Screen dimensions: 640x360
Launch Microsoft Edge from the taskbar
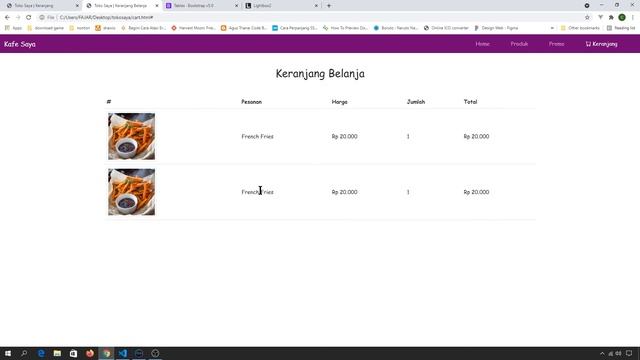click(x=41, y=353)
